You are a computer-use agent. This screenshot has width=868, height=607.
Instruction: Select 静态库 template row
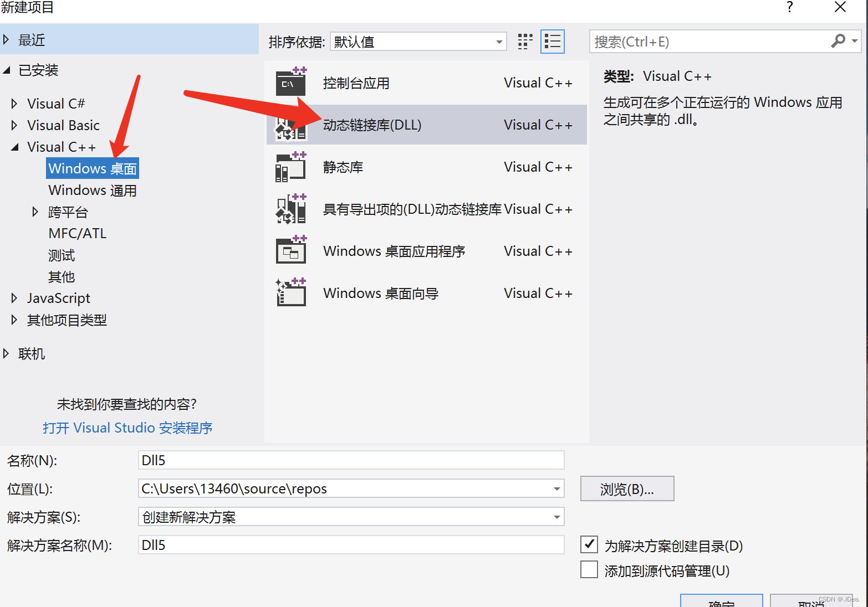pyautogui.click(x=426, y=167)
